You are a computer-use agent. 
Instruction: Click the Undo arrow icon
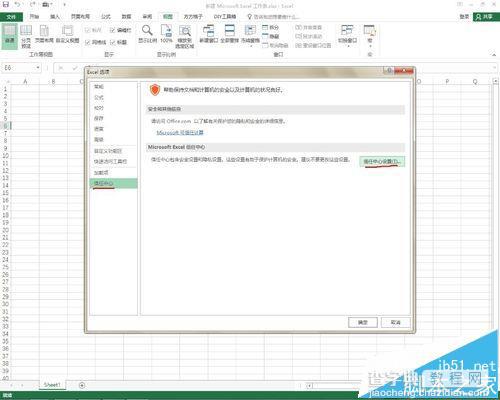(18, 5)
